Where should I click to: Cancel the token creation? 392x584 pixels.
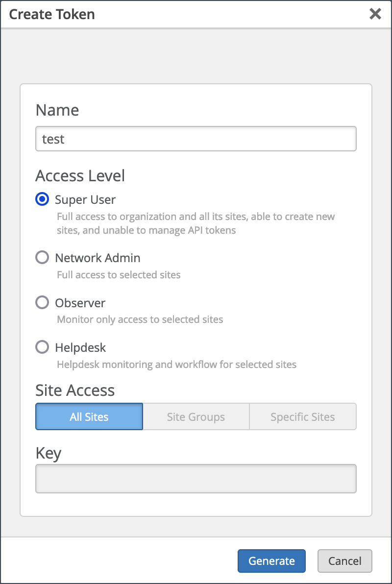345,561
